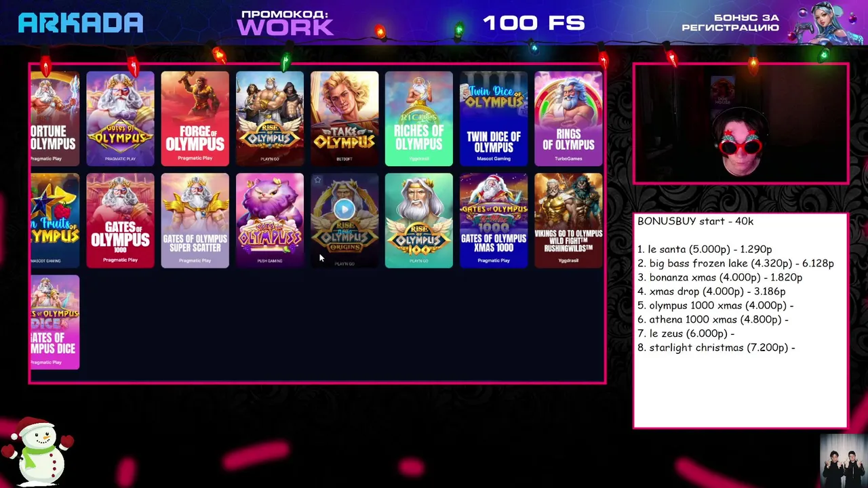Click the registration bonus text
This screenshot has width=868, height=488.
pyautogui.click(x=730, y=23)
